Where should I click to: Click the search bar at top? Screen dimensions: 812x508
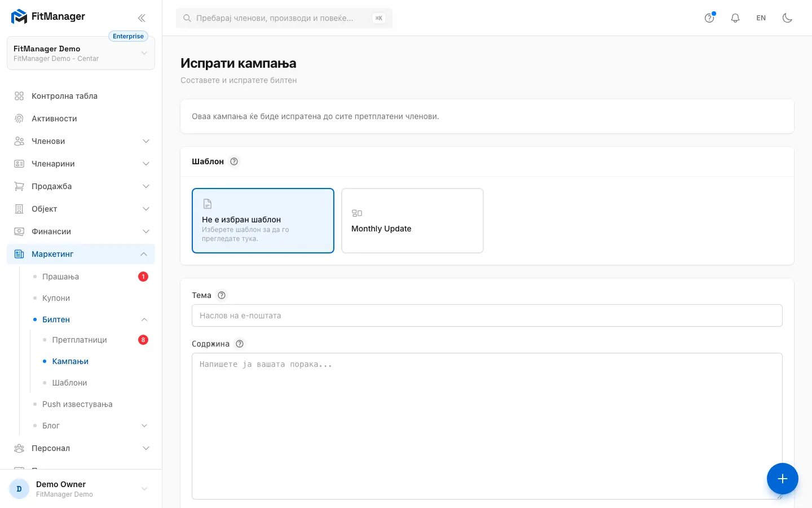[x=284, y=18]
